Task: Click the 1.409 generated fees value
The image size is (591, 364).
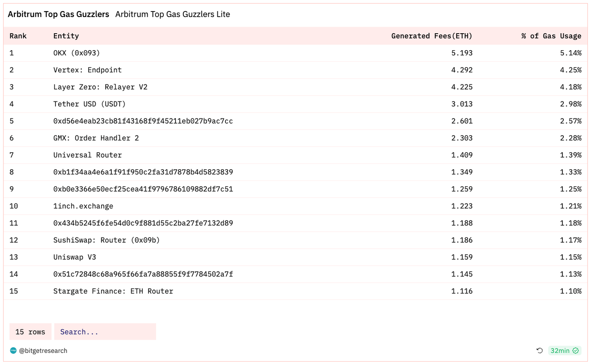Action: pyautogui.click(x=462, y=155)
